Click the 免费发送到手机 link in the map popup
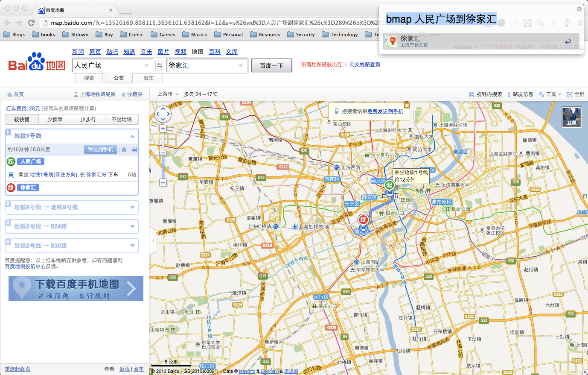The height and width of the screenshot is (375, 588). coord(385,111)
